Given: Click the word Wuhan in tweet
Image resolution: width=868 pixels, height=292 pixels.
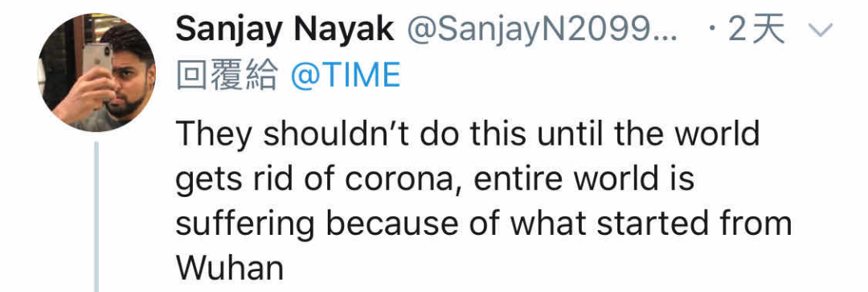Looking at the screenshot, I should 230,268.
